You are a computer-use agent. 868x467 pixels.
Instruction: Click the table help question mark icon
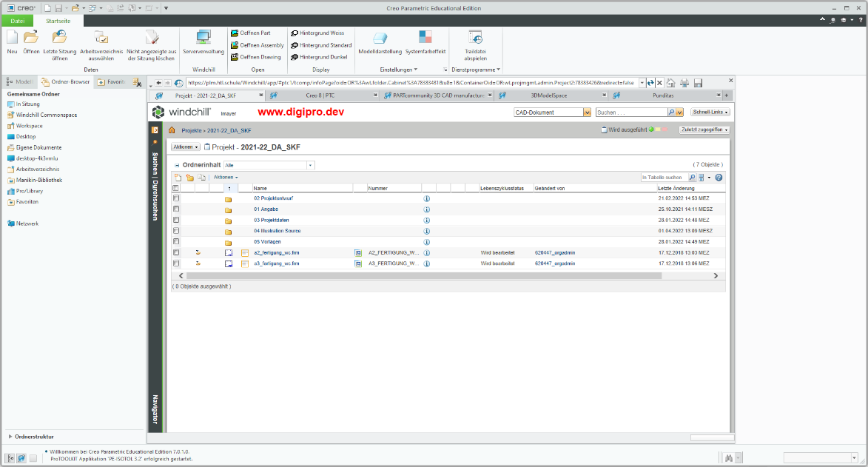(x=719, y=178)
